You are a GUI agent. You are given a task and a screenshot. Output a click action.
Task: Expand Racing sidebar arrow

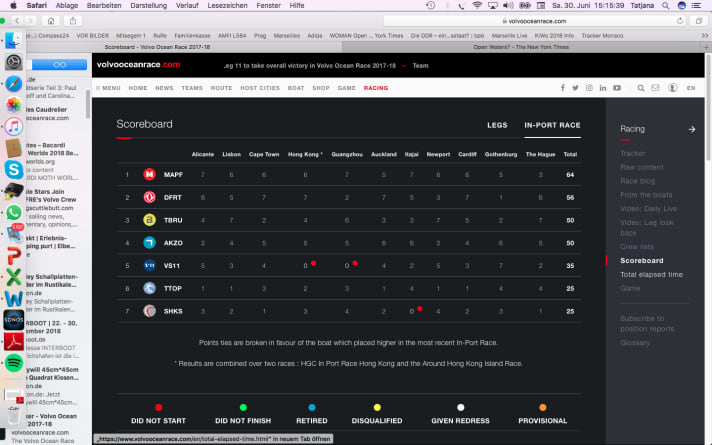tap(692, 129)
